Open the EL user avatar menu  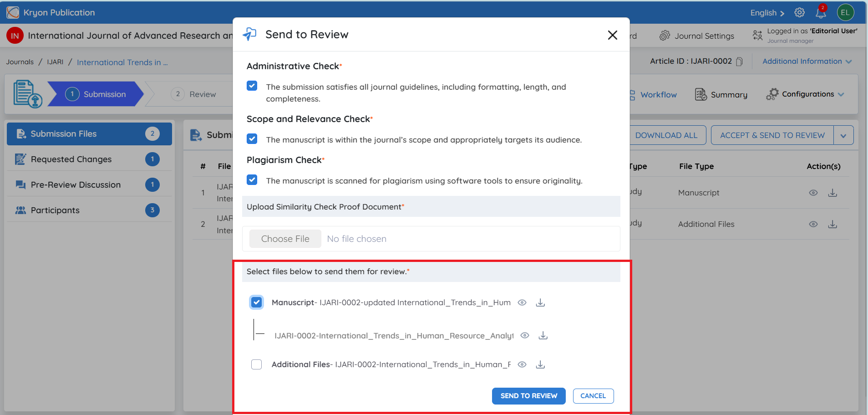point(845,12)
